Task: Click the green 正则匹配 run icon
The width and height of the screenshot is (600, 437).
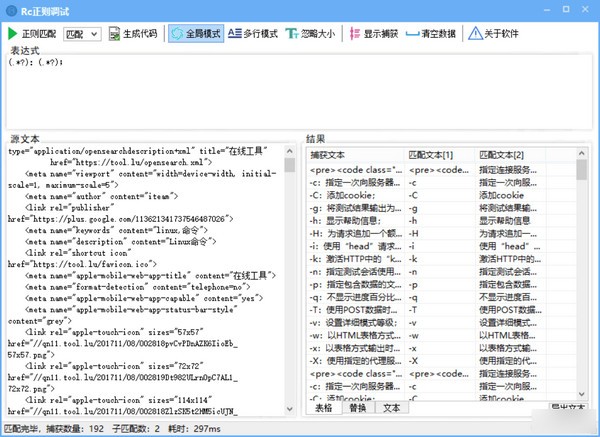Action: 11,33
